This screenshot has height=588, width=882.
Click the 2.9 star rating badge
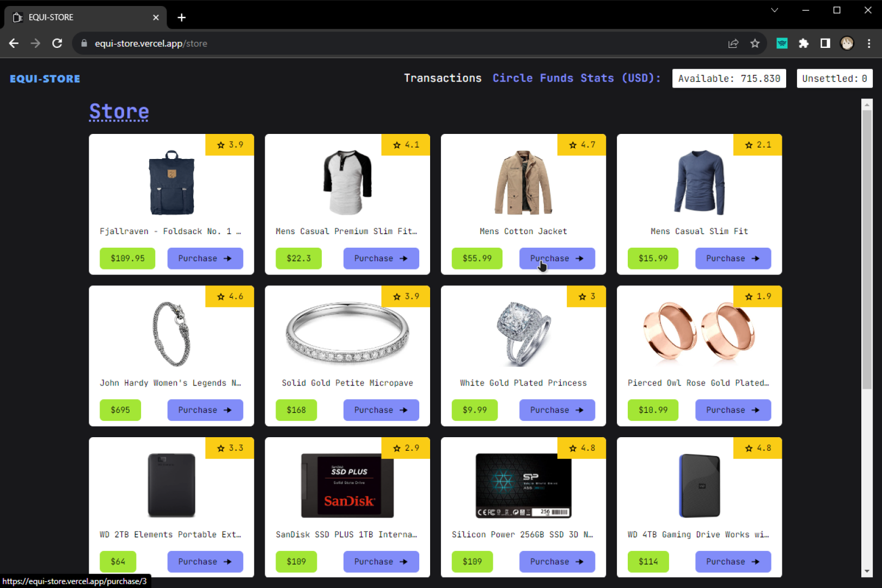406,448
